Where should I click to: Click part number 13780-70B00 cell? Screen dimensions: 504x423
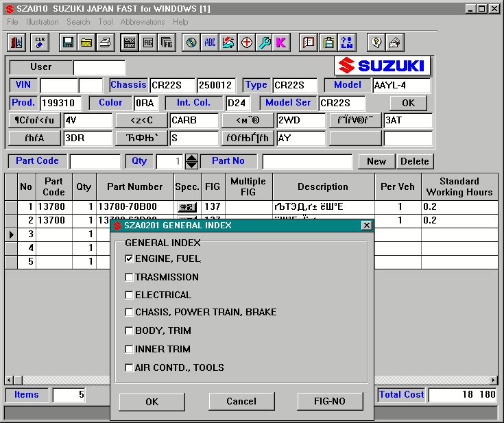pyautogui.click(x=135, y=206)
